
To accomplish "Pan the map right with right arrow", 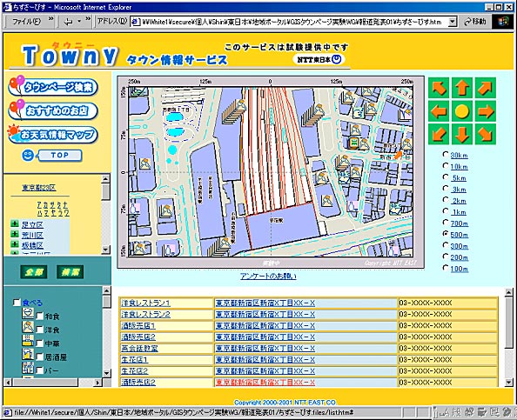I will [x=486, y=111].
